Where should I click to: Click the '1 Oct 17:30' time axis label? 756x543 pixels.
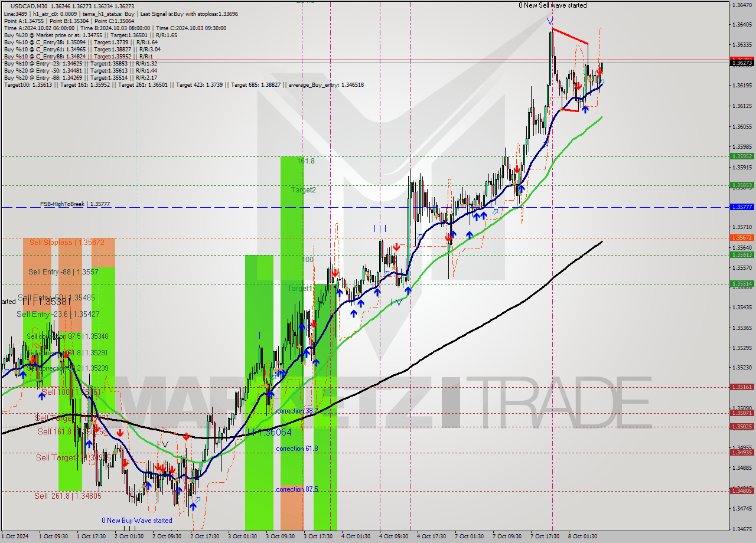[90, 537]
